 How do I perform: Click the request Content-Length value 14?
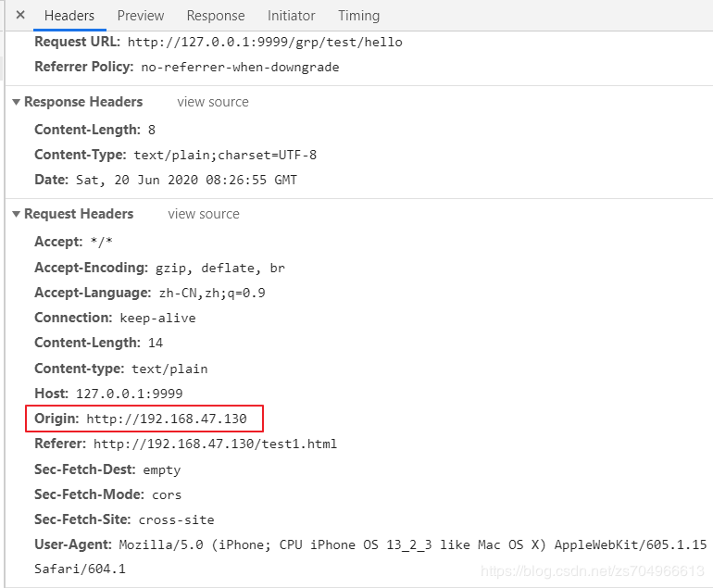click(155, 343)
